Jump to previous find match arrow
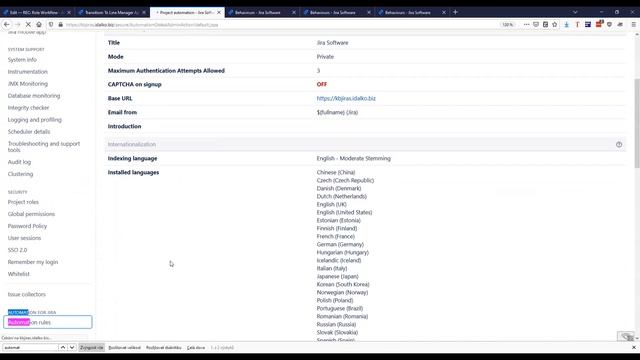Viewport: 640px width, 360px height. pyautogui.click(x=62, y=347)
